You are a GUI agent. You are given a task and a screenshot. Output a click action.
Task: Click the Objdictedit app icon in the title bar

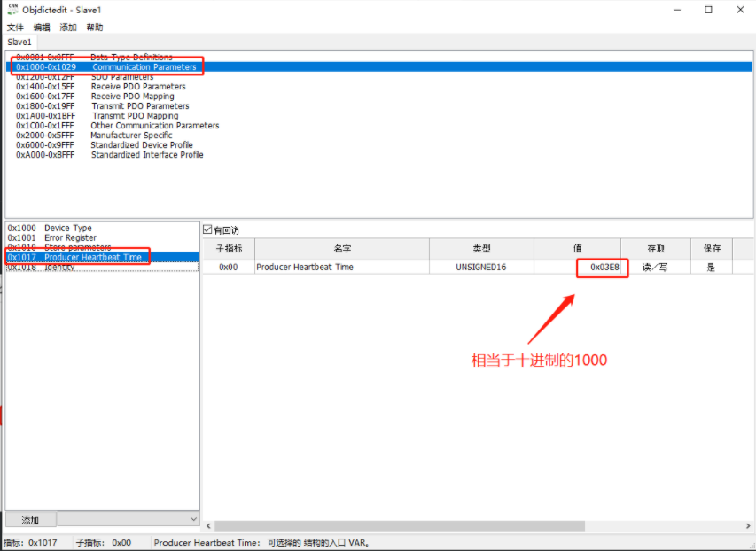(x=12, y=9)
